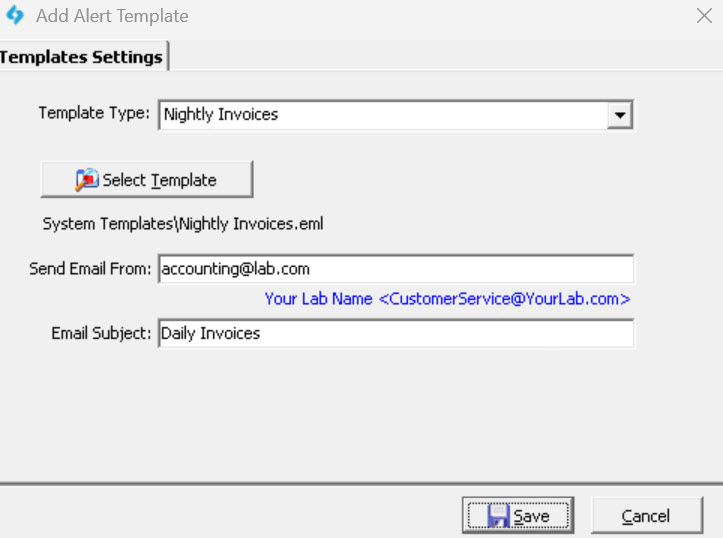The image size is (723, 538).
Task: Click the Select Template icon image
Action: pos(87,180)
